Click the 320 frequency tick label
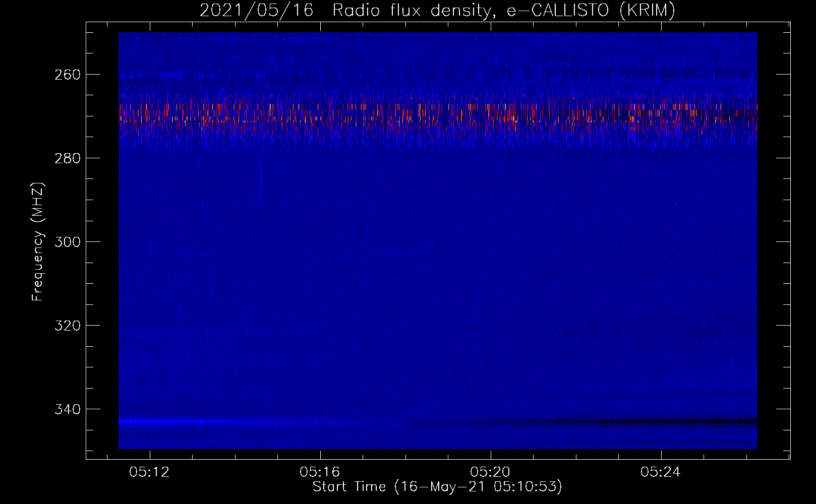The width and height of the screenshot is (816, 504). pos(68,326)
